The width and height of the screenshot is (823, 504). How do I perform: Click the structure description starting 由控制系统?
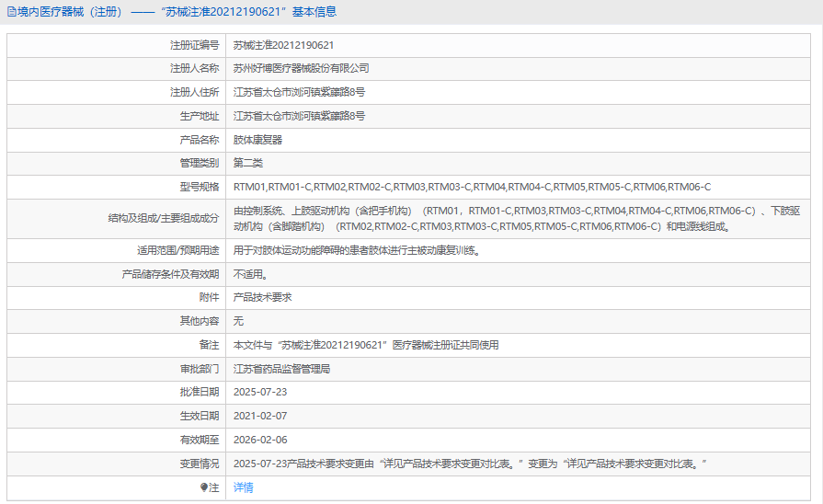pyautogui.click(x=517, y=219)
